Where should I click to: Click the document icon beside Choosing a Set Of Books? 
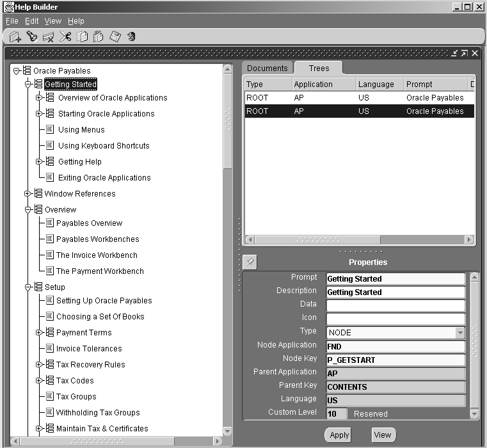(x=50, y=316)
